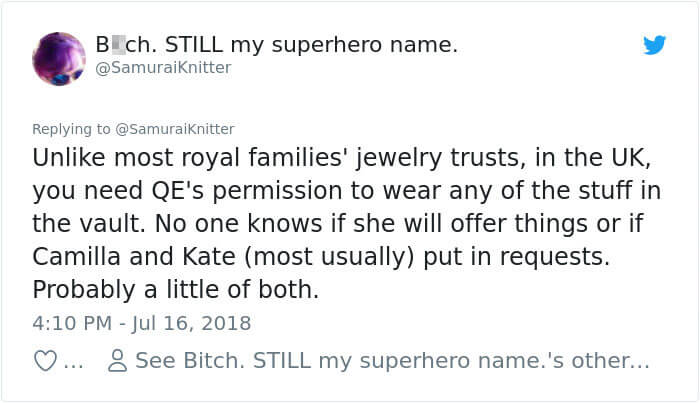Select 'Probably a little of both.' sentence
The height and width of the screenshot is (403, 700).
point(176,290)
